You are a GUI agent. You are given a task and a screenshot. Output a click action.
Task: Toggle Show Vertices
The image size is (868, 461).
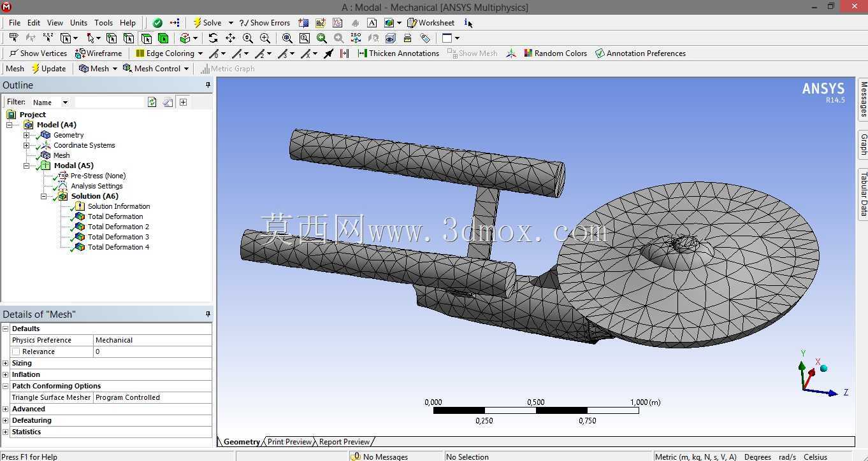tap(39, 53)
